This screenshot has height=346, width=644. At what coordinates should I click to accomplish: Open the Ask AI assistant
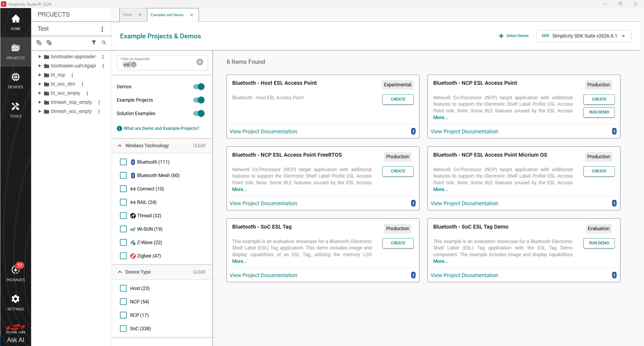[x=15, y=340]
